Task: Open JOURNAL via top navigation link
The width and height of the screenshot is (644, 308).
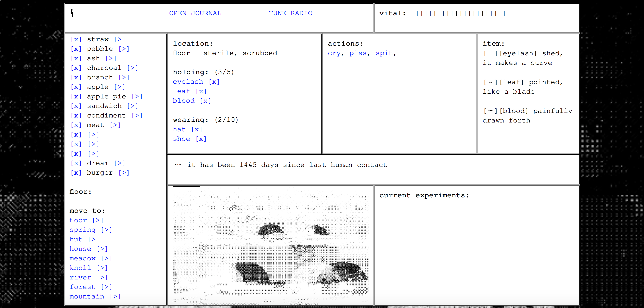Action: (x=196, y=13)
